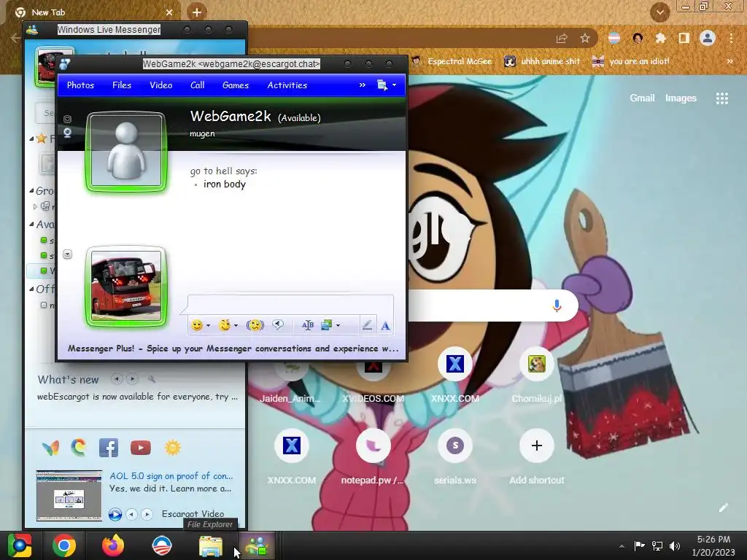This screenshot has width=747, height=560.
Task: Open the Escargot swirl tab icon
Action: pyautogui.click(x=79, y=448)
